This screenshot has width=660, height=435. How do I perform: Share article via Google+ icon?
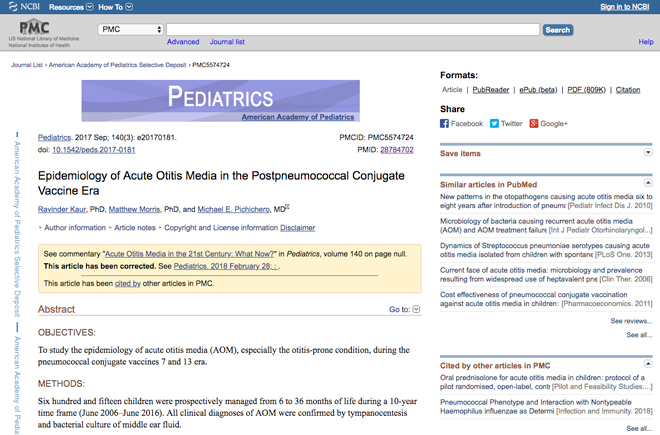click(x=534, y=123)
